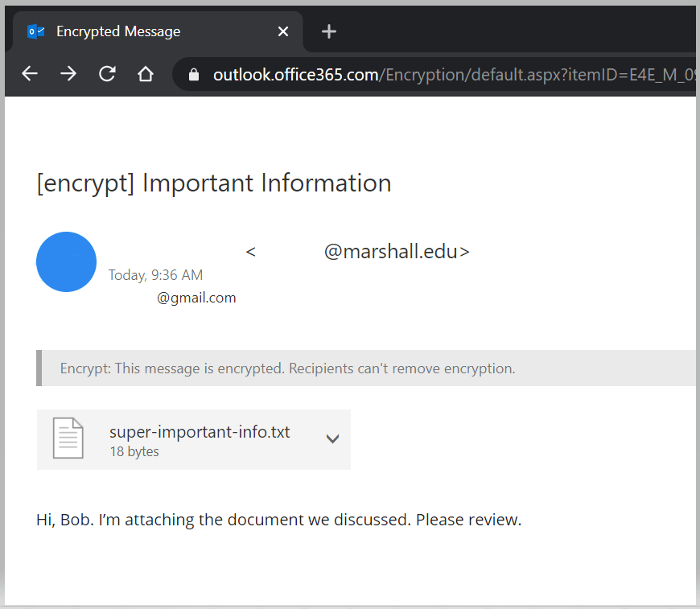The width and height of the screenshot is (700, 609).
Task: Select the Encrypted Message browser tab
Action: point(117,31)
